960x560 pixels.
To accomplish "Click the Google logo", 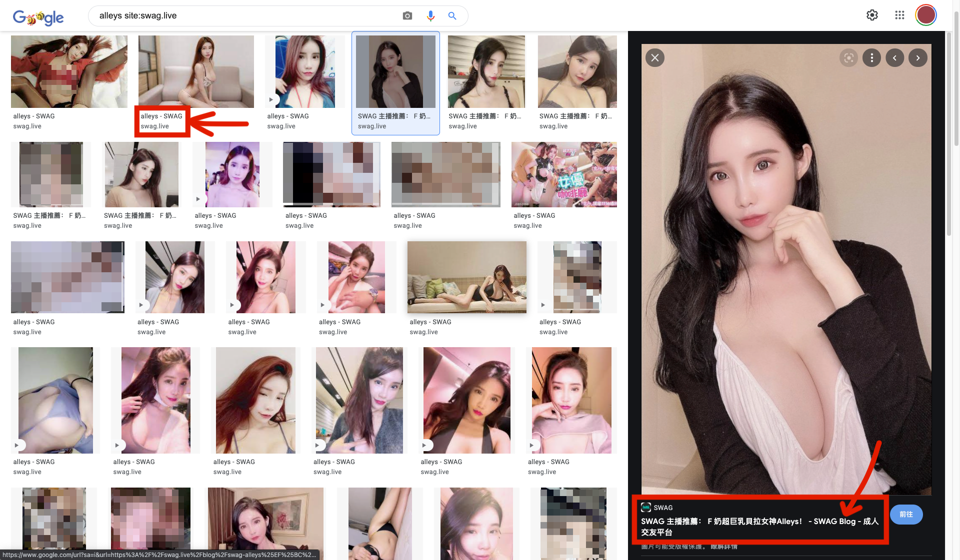I will pyautogui.click(x=38, y=17).
